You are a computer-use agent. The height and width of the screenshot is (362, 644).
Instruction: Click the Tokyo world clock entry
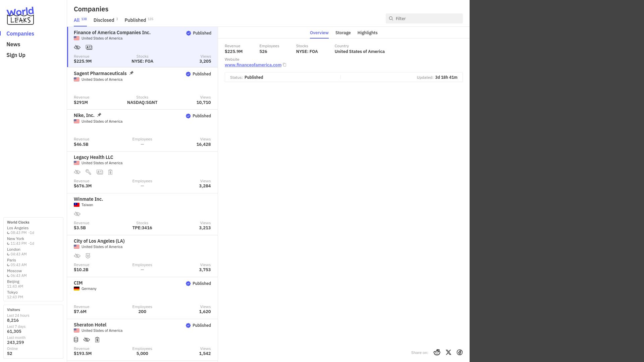(x=15, y=295)
